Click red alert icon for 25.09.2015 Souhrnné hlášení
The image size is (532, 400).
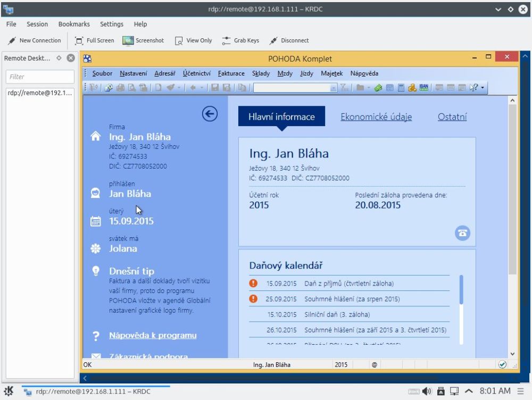[x=253, y=298]
